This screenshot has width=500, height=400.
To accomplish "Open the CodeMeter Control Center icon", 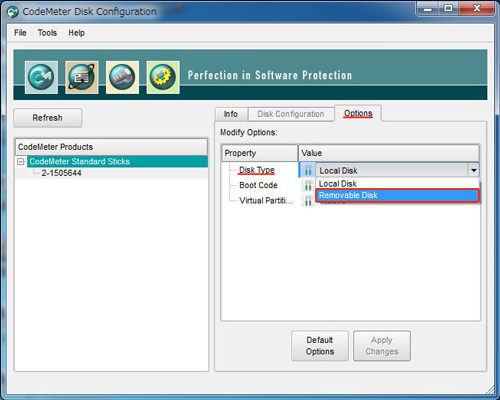I will pos(41,77).
